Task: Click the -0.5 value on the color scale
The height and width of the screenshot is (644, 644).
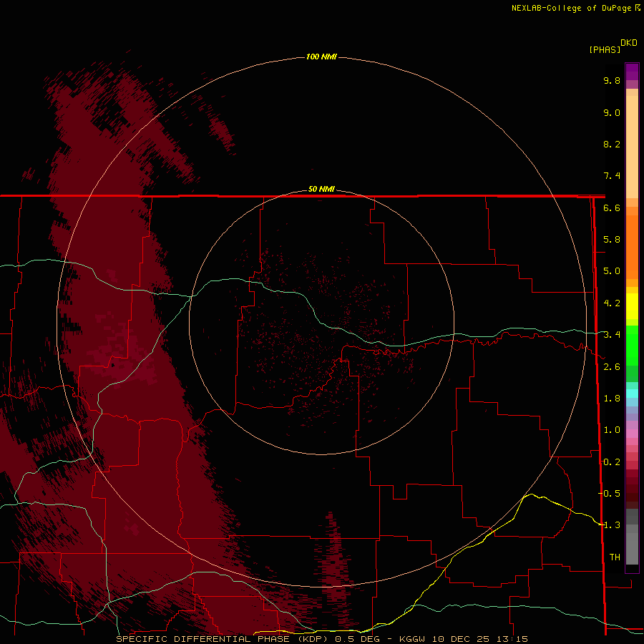Action: (x=610, y=494)
